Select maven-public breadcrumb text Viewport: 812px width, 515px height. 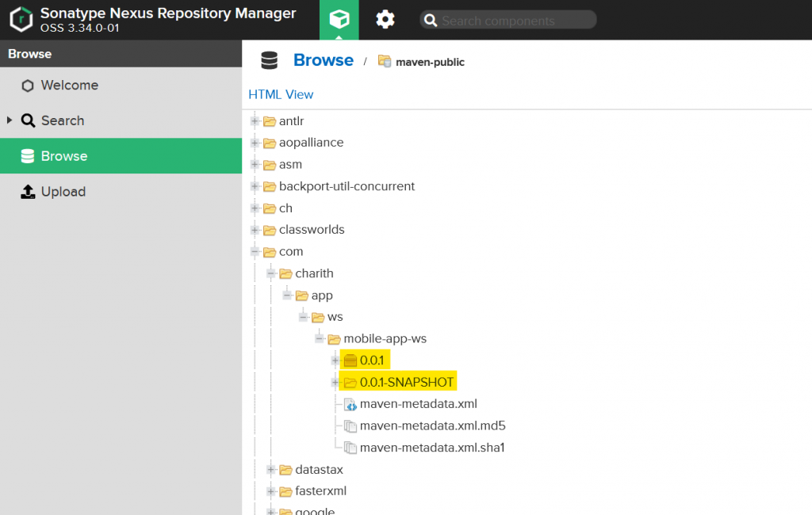tap(430, 62)
